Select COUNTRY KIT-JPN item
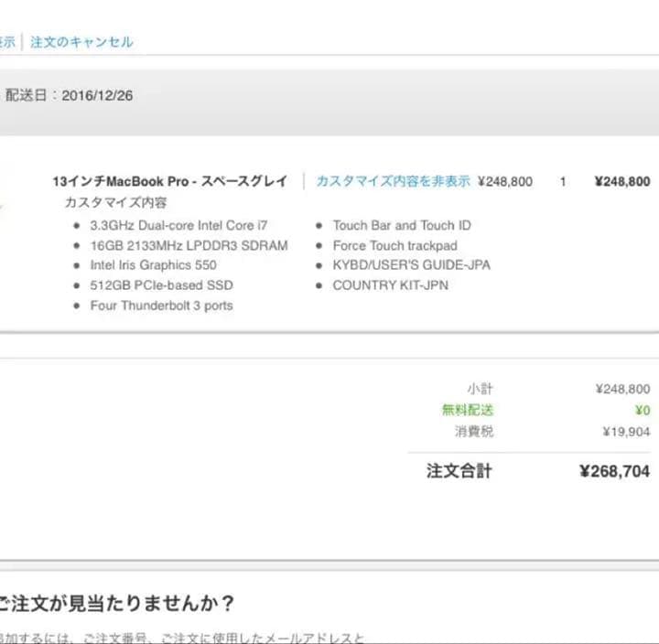 pos(391,285)
